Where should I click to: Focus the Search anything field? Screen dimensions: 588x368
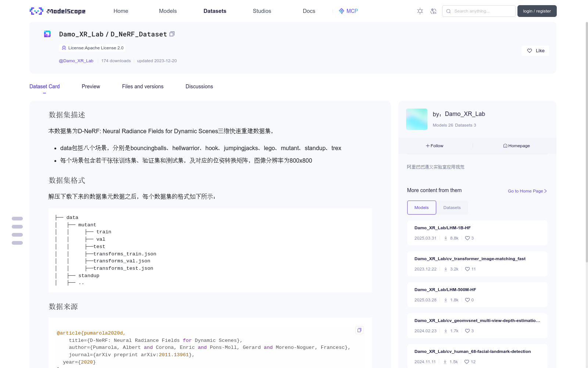click(478, 11)
